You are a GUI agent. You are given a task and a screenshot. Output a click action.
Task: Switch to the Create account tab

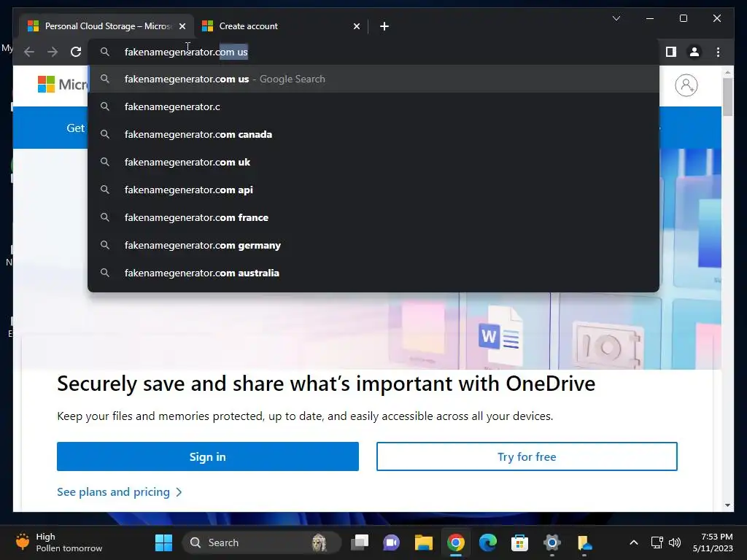(281, 26)
